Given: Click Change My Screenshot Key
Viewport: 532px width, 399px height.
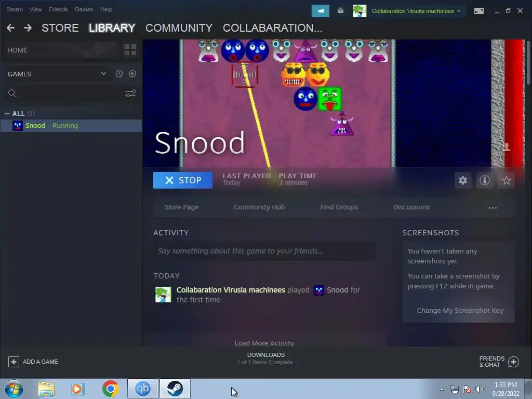Looking at the screenshot, I should click(x=460, y=311).
